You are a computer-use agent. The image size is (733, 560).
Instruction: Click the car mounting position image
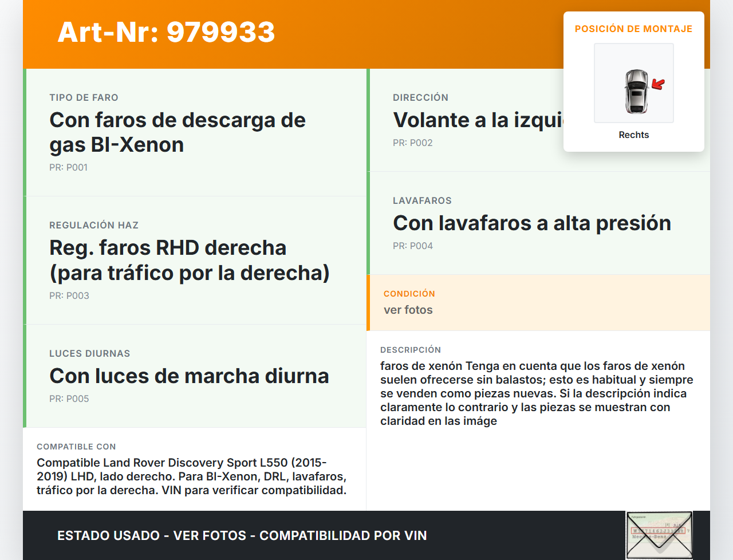634,83
